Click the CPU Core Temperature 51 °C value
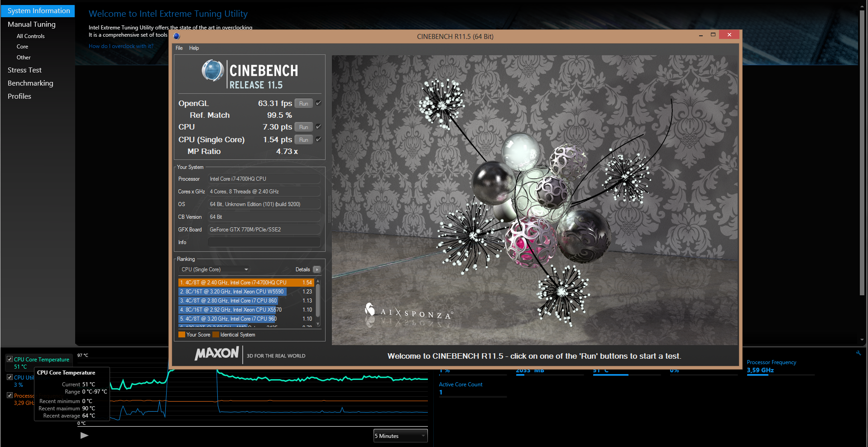Screen dimensions: 868x447 pos(20,367)
